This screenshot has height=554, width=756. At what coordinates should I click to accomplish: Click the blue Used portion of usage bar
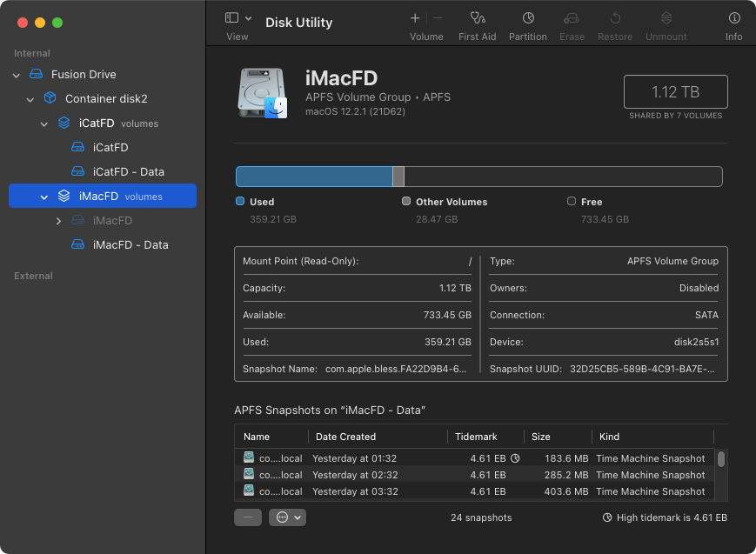click(314, 177)
